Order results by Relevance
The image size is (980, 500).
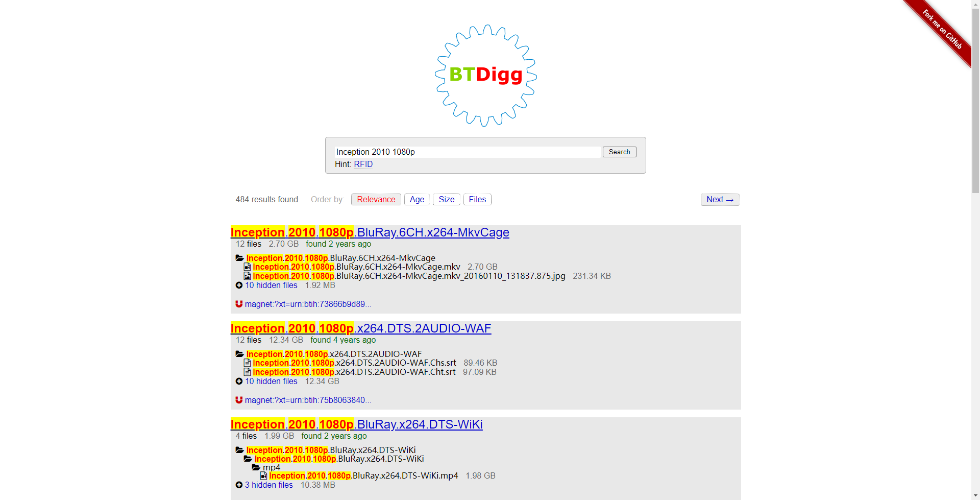pos(376,199)
